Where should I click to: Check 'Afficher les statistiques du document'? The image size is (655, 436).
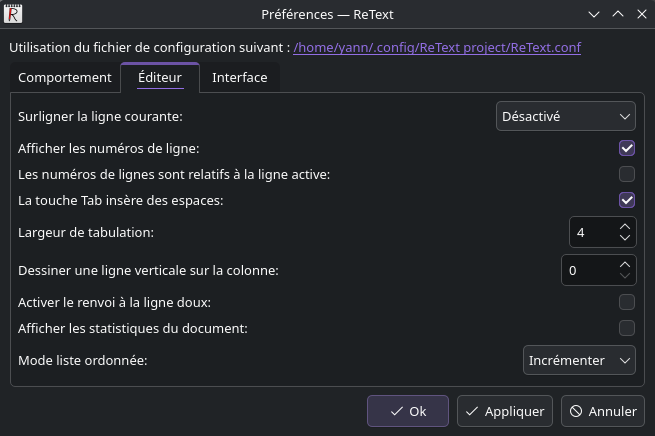tap(627, 328)
